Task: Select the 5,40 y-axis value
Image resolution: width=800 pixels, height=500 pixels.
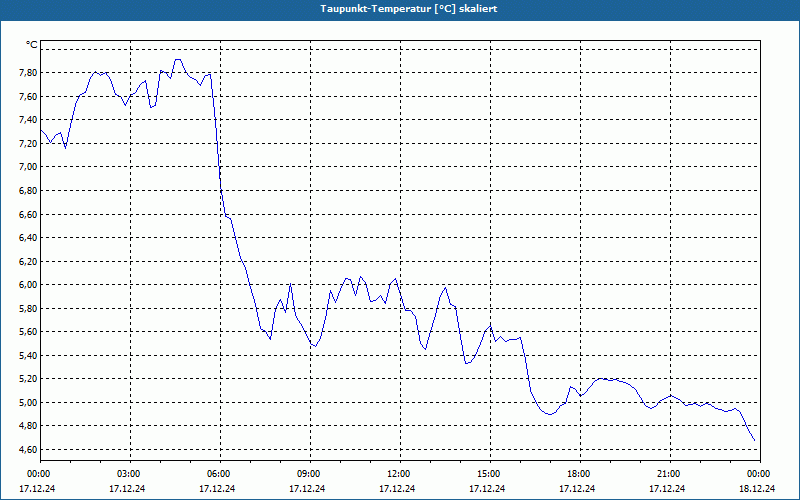Action: [28, 355]
